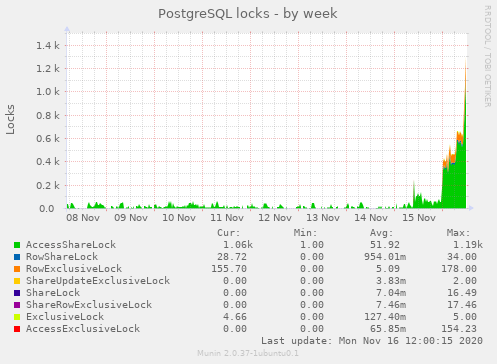Click the 1.0 k y-axis tick label

(x=48, y=92)
